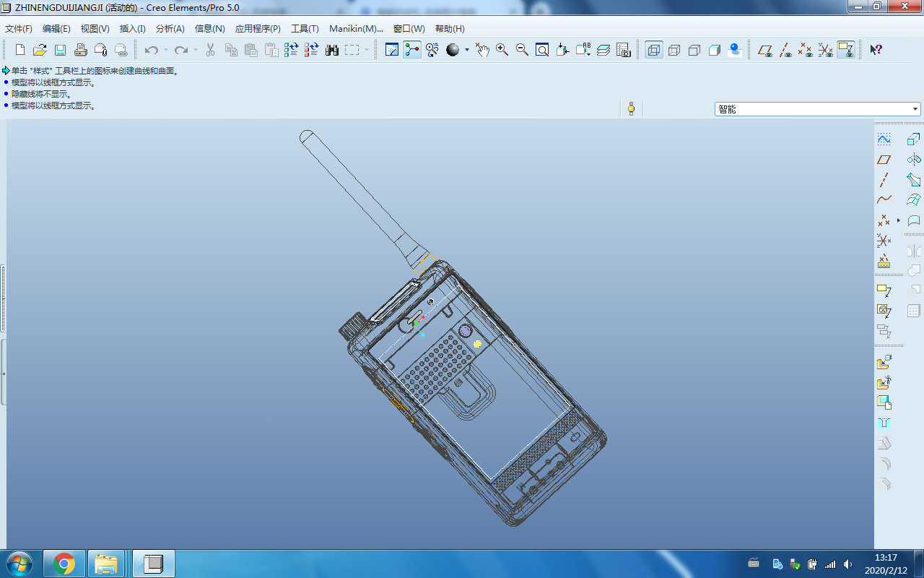This screenshot has height=578, width=924.
Task: Create a new file with New icon
Action: [x=20, y=50]
